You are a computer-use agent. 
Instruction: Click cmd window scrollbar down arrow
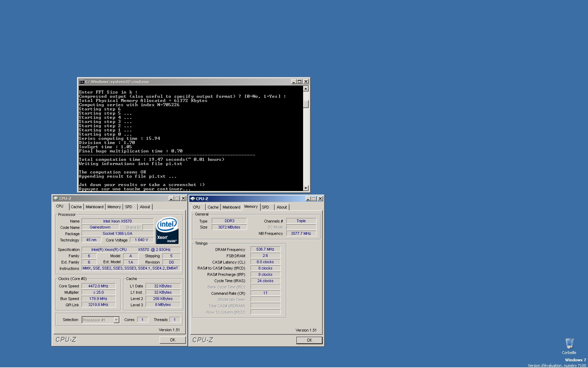click(306, 188)
